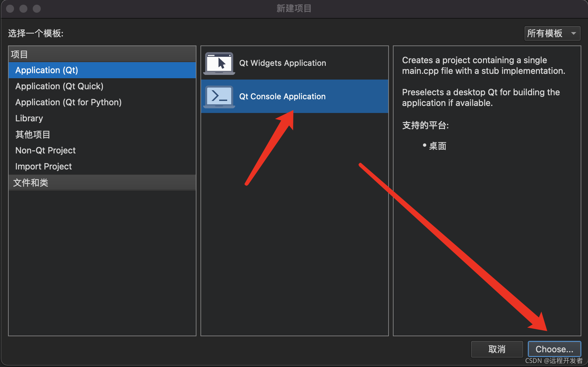
Task: Select the 其他项目 category
Action: pyautogui.click(x=102, y=134)
